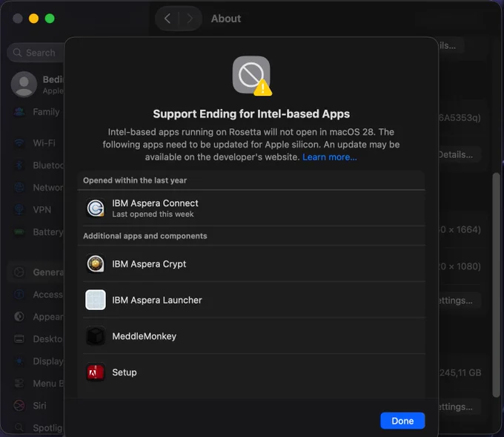Zoom window with the green button

pyautogui.click(x=50, y=19)
